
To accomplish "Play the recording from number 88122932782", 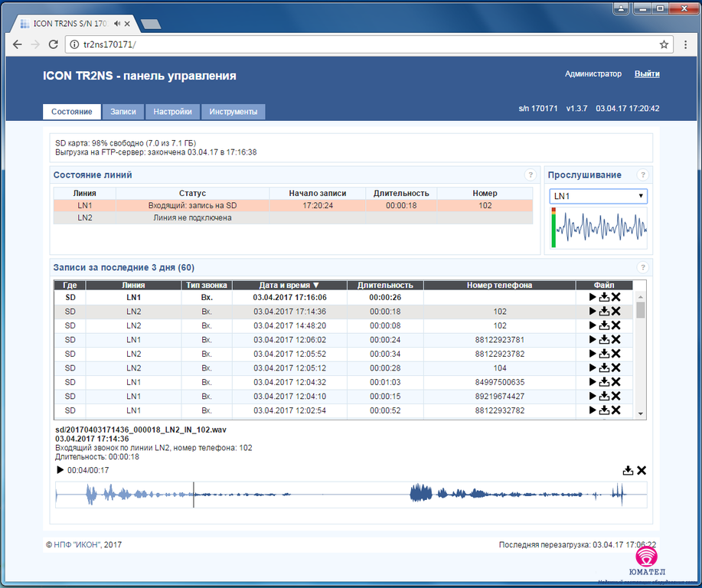I will click(x=593, y=410).
